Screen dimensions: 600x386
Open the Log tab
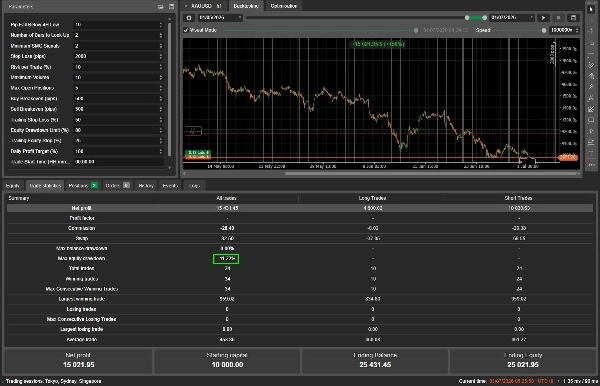click(x=195, y=186)
